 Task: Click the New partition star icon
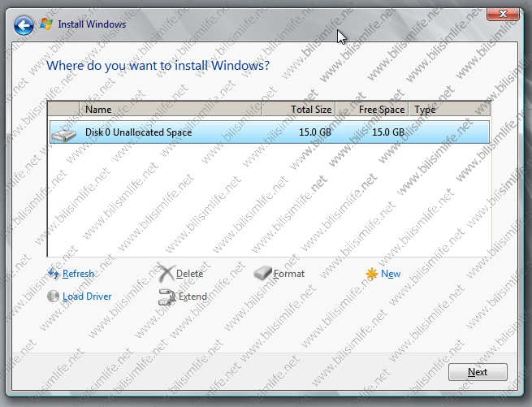coord(372,274)
